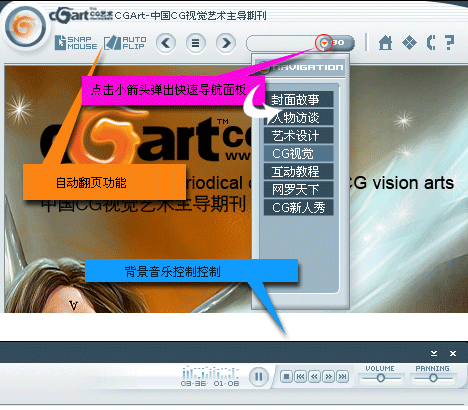This screenshot has height=410, width=468.
Task: Click the CGArt title logo text
Action: [x=81, y=15]
